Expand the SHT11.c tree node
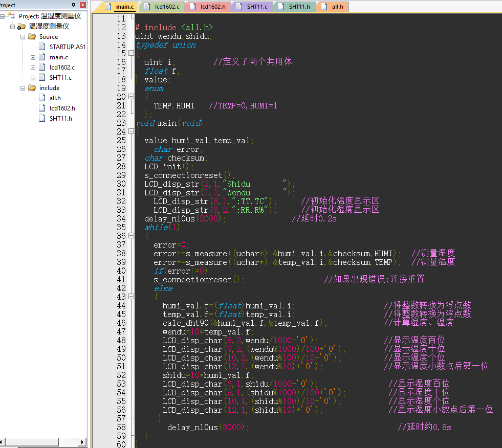502x448 pixels. (33, 78)
